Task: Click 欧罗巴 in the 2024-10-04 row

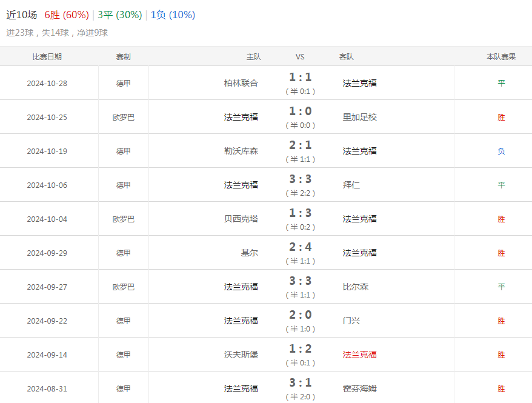Action: click(124, 219)
